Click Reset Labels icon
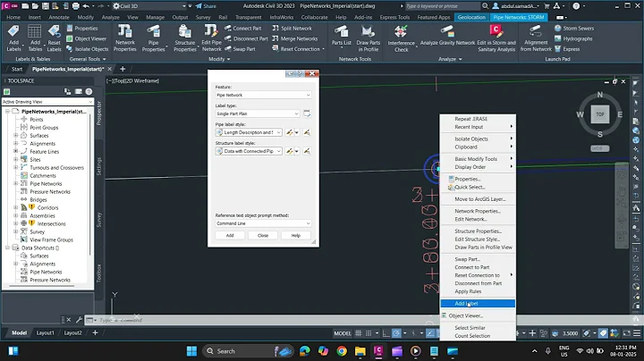Screen dimensions: 644x361 tap(54, 38)
